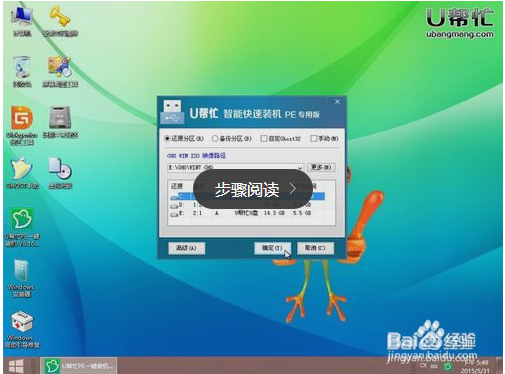This screenshot has height=374, width=505.
Task: Click the 5.5 GB free space cell
Action: pos(302,213)
